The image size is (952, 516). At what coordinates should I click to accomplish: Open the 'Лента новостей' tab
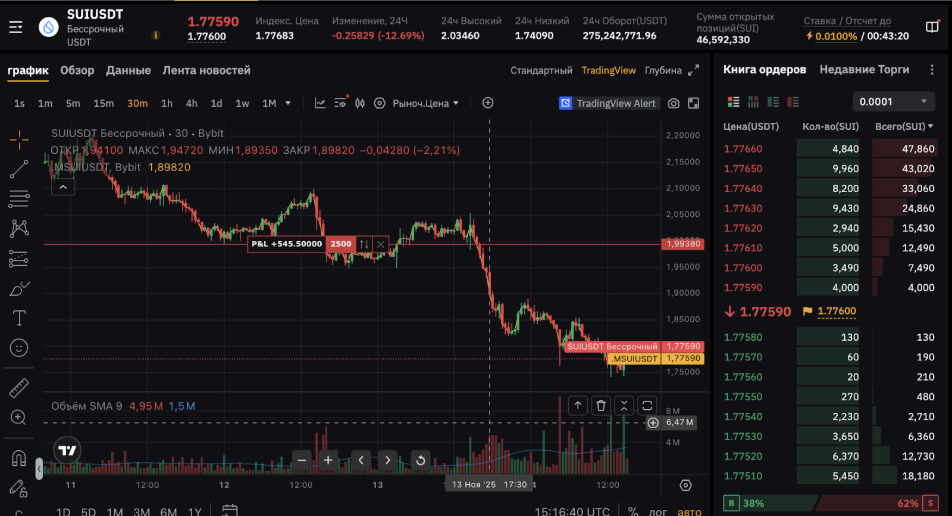pyautogui.click(x=207, y=71)
